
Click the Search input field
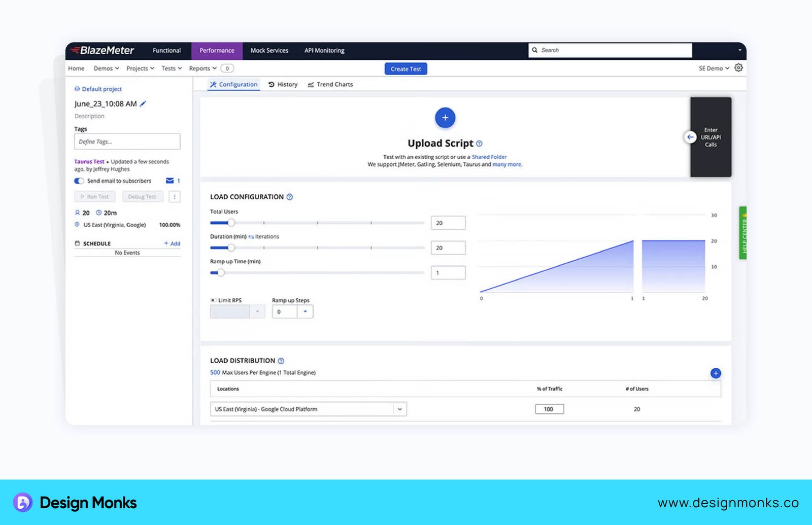click(x=611, y=50)
